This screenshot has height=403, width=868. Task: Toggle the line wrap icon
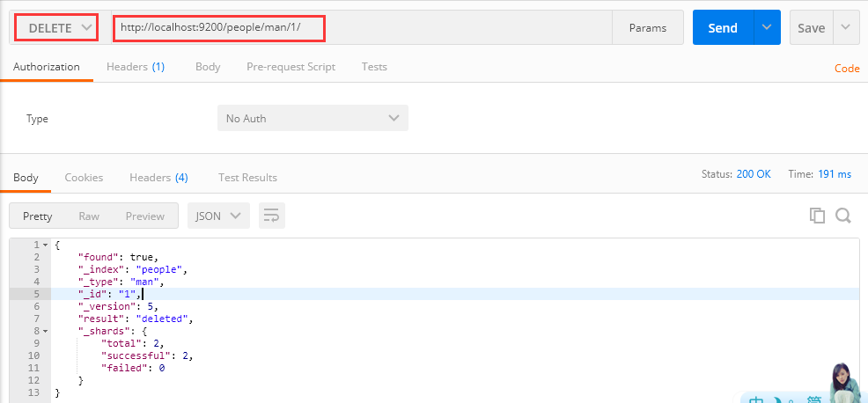[272, 216]
